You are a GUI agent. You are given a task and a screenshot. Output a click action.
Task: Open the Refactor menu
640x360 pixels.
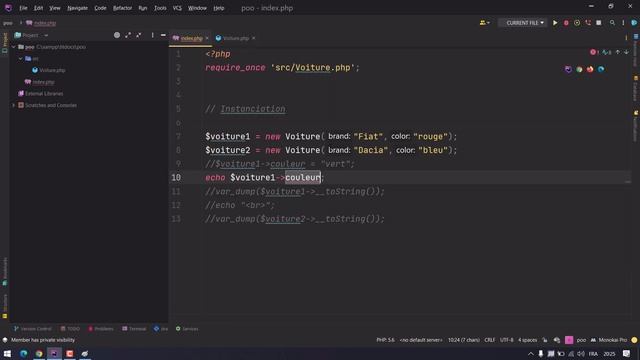pyautogui.click(x=122, y=8)
